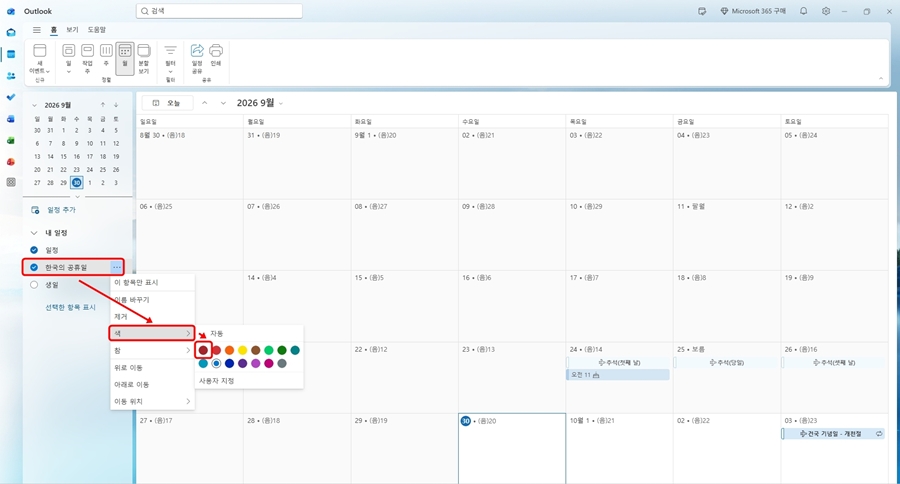Open the main 2026 9월 month dropdown
This screenshot has width=900, height=484.
281,103
